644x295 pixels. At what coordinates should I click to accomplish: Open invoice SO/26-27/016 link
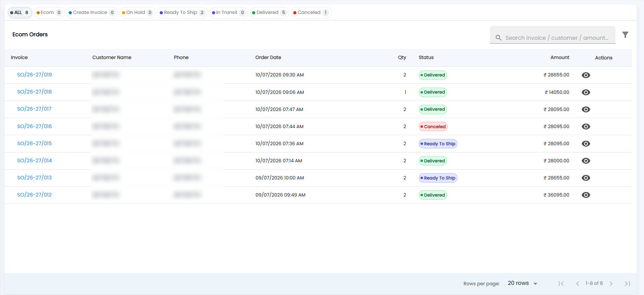pos(35,126)
